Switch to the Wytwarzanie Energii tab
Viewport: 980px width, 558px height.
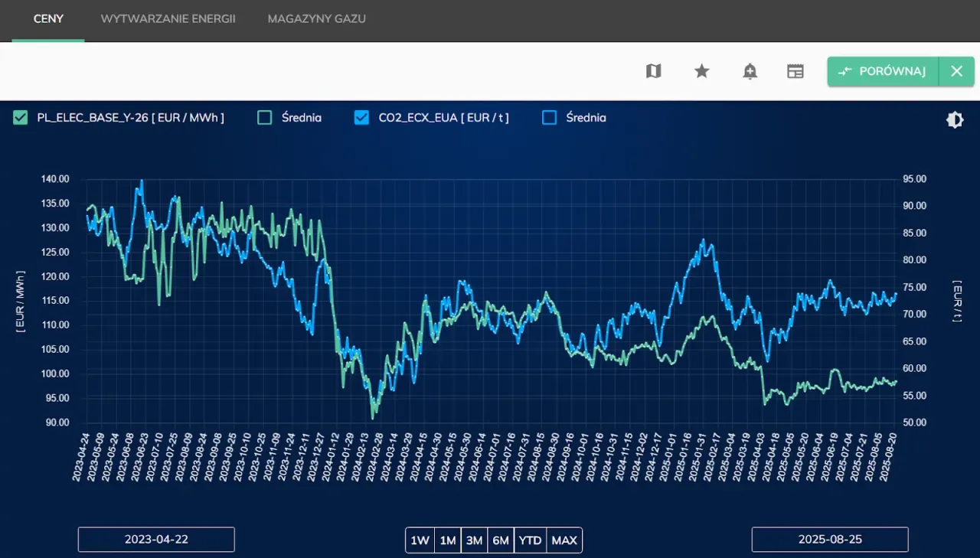click(x=168, y=18)
